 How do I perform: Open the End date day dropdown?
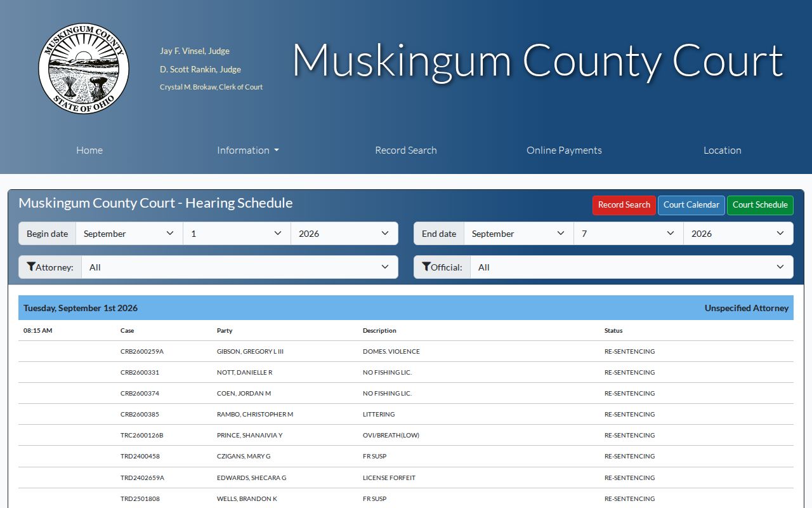[629, 234]
